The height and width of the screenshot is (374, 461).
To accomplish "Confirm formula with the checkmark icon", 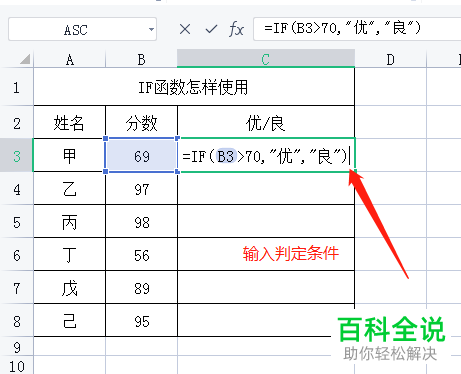I will [211, 29].
